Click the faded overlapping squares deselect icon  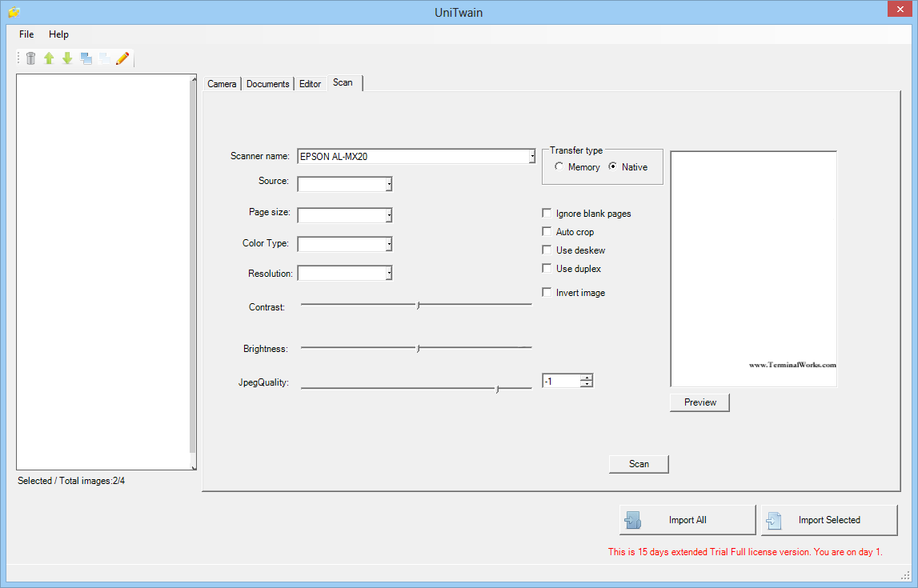(x=104, y=58)
